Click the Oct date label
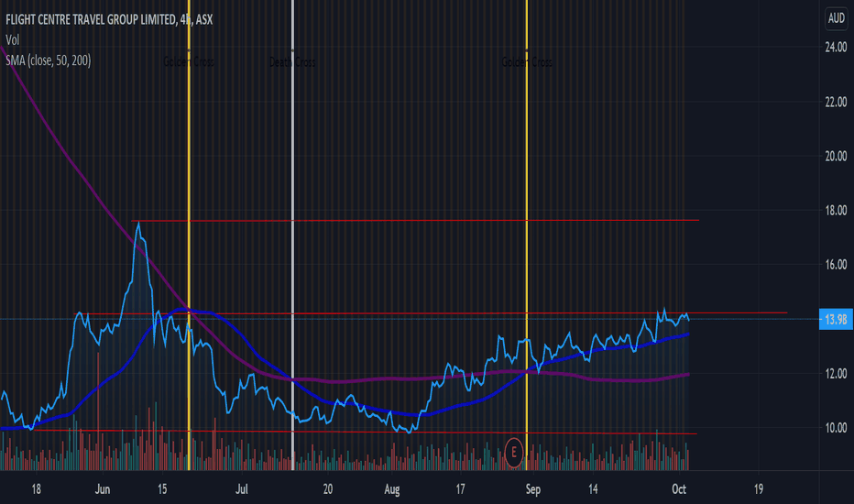Screen dimensions: 854x504 pyautogui.click(x=679, y=489)
